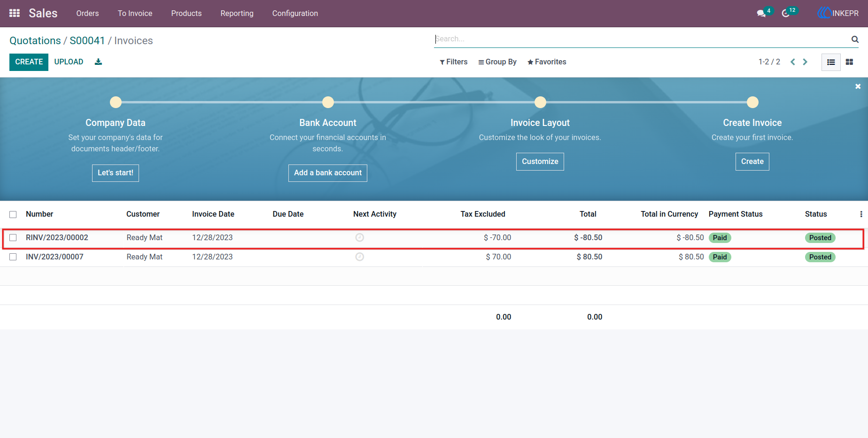This screenshot has width=868, height=438.
Task: Open the Products menu
Action: [x=186, y=13]
